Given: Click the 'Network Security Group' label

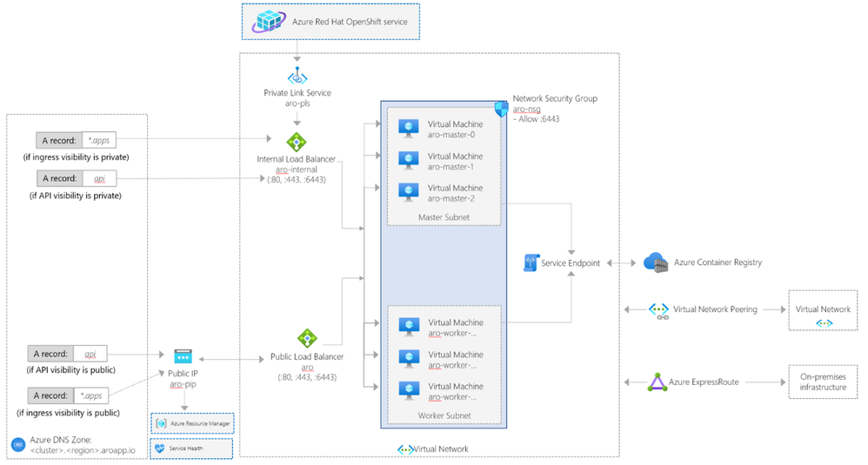Looking at the screenshot, I should [555, 98].
